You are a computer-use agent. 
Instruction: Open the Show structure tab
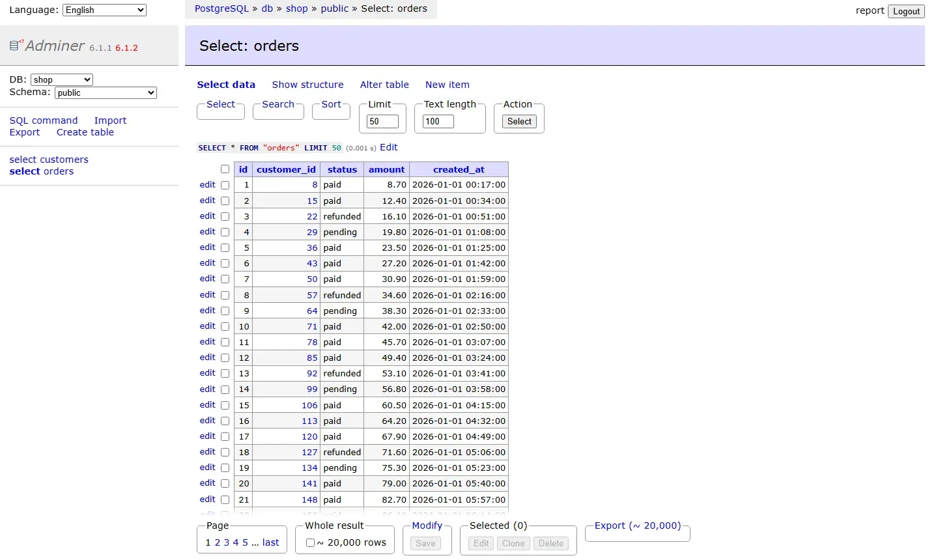[x=307, y=85]
